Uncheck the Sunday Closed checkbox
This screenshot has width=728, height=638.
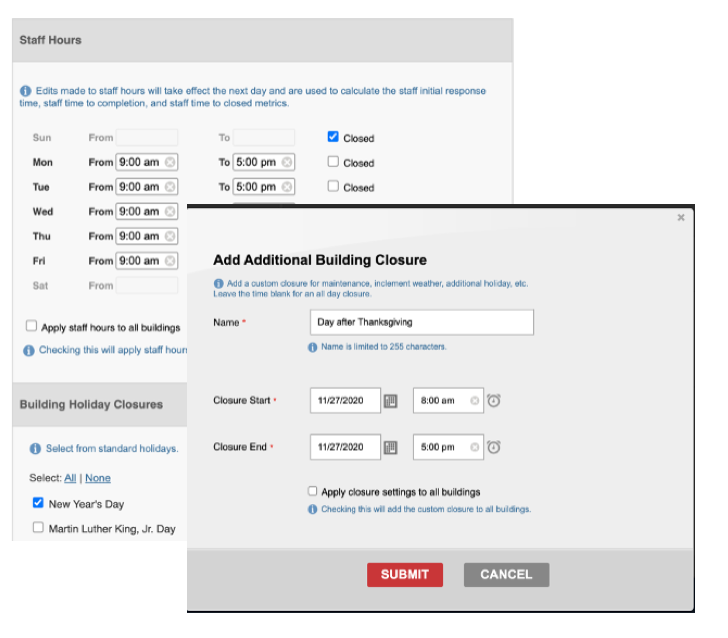point(333,137)
